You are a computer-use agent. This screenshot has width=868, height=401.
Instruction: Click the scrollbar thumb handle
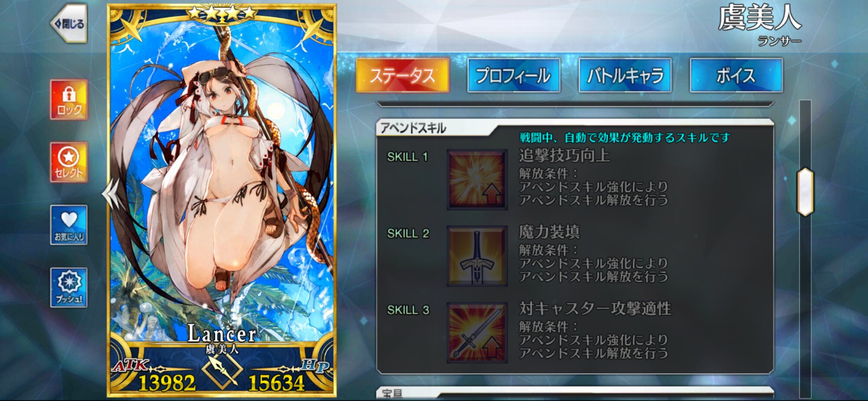(x=805, y=192)
